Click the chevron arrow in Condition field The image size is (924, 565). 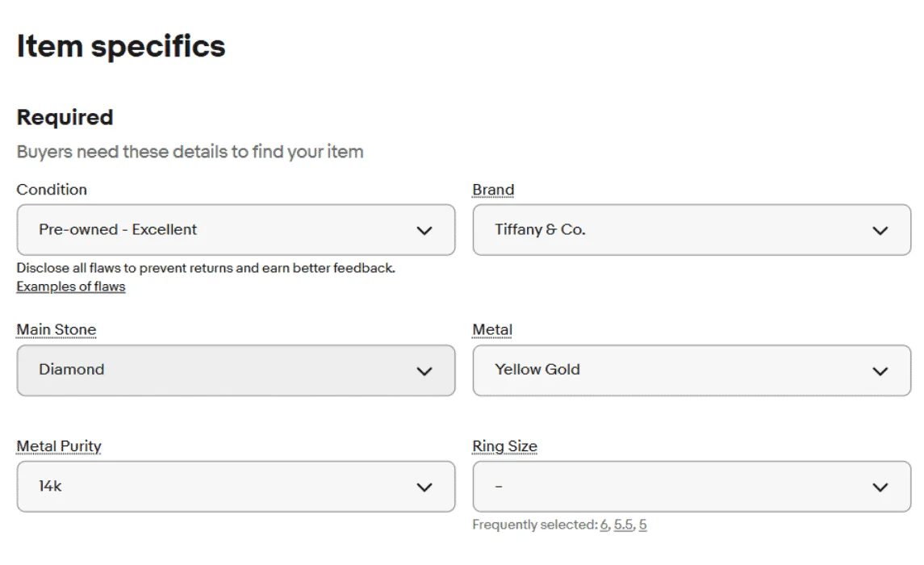click(x=424, y=231)
